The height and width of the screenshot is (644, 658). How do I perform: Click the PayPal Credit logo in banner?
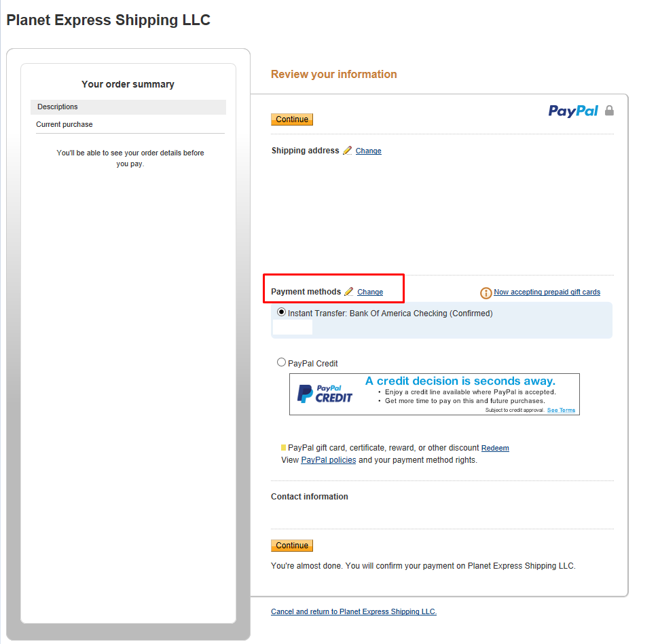pos(325,394)
